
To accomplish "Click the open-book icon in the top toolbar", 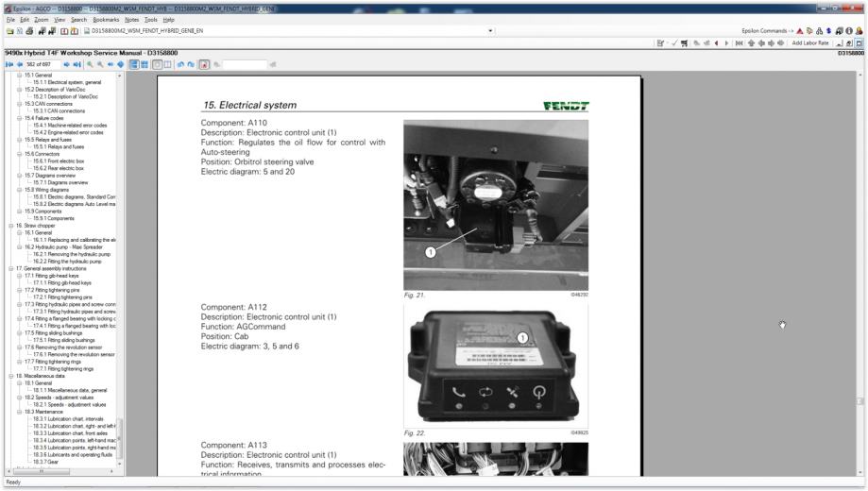I will (x=64, y=31).
